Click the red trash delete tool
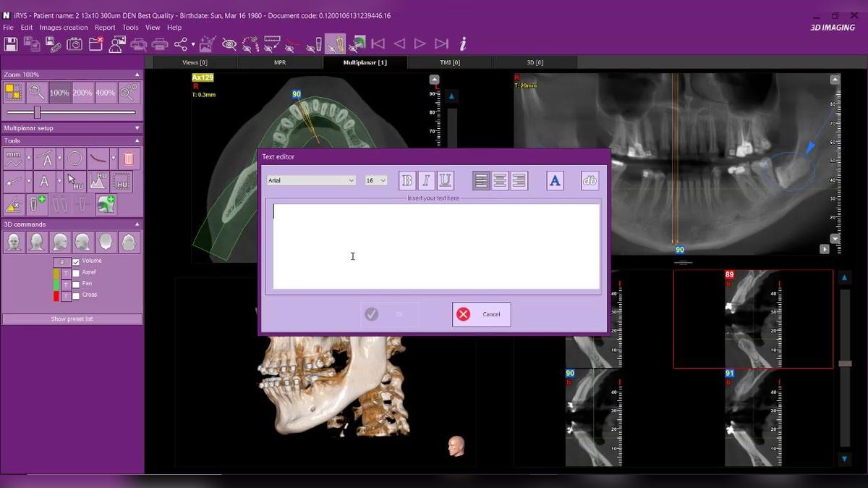This screenshot has height=488, width=868. (129, 159)
